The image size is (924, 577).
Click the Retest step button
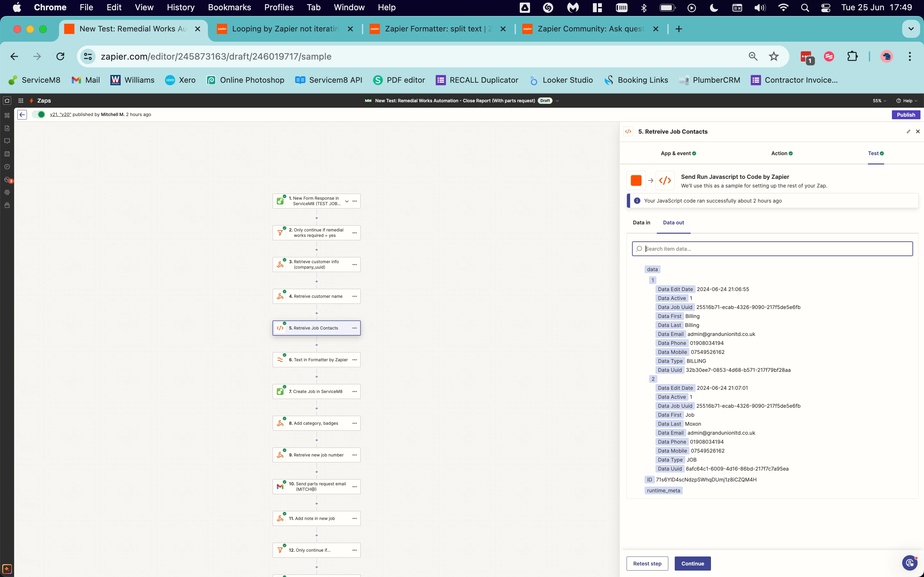(x=647, y=564)
